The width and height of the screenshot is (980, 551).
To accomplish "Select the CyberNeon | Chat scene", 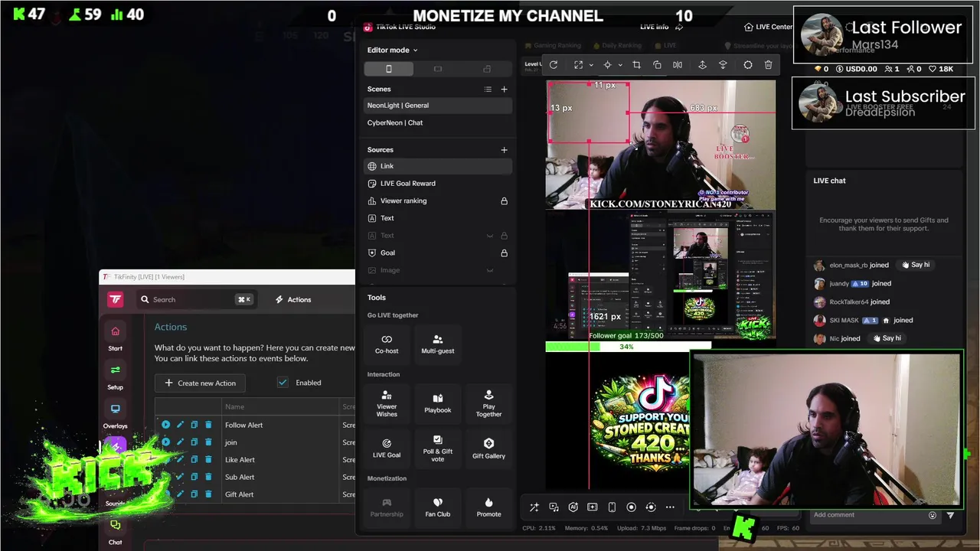I will pyautogui.click(x=437, y=122).
